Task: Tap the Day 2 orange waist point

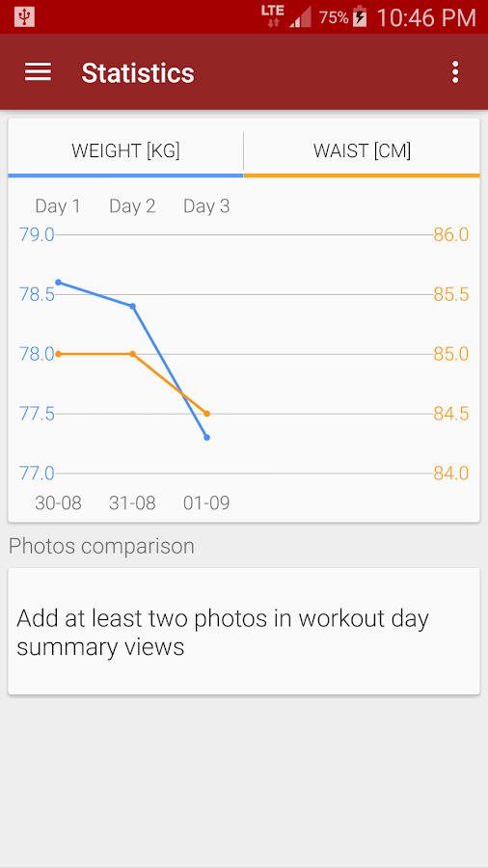Action: [x=133, y=354]
